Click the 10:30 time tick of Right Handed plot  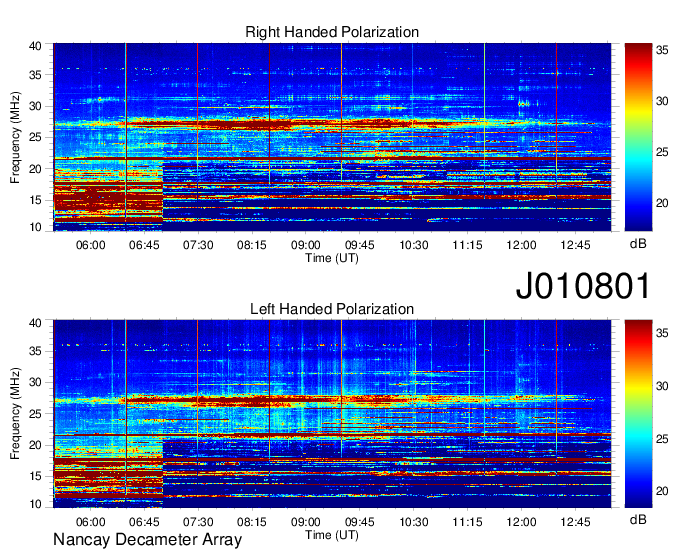414,245
